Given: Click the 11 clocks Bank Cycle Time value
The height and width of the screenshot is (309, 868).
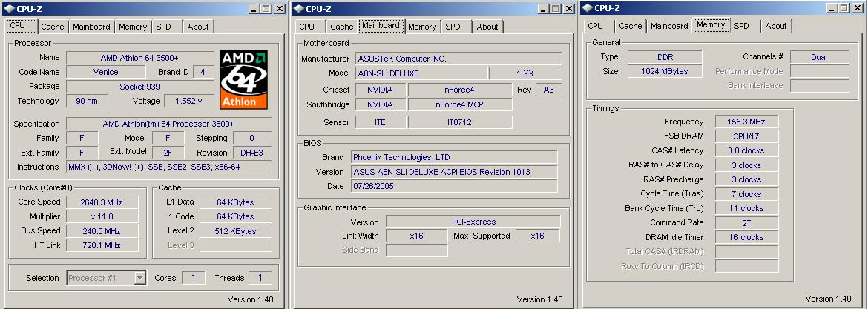Looking at the screenshot, I should click(746, 208).
